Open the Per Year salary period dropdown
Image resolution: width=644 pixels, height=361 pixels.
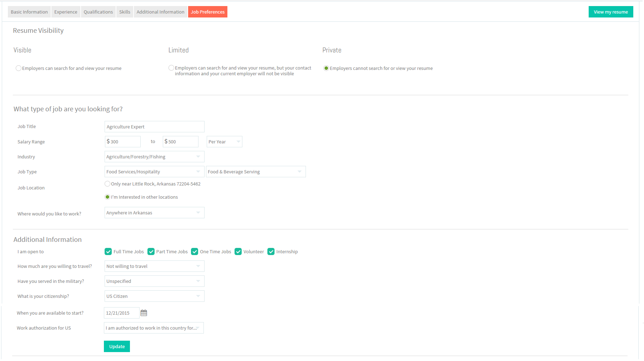tap(225, 142)
